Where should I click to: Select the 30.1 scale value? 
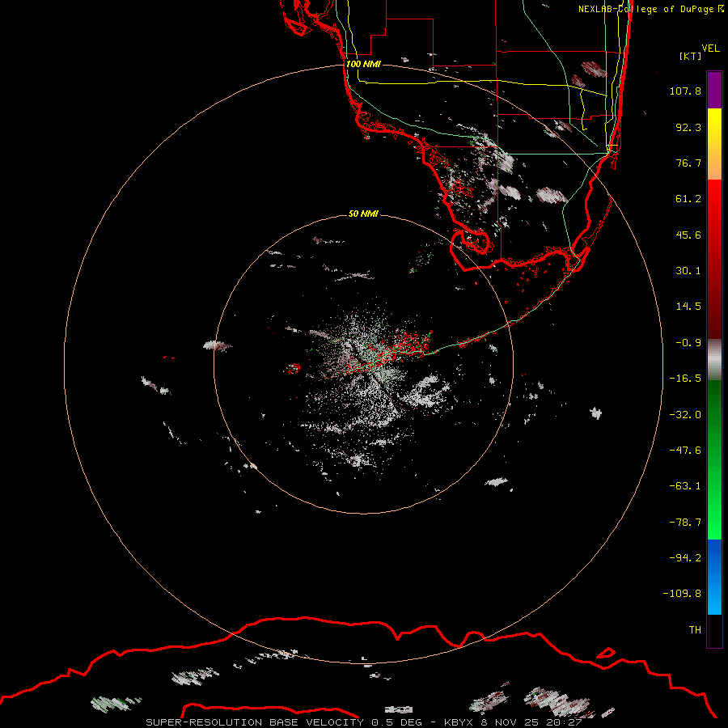pyautogui.click(x=688, y=271)
